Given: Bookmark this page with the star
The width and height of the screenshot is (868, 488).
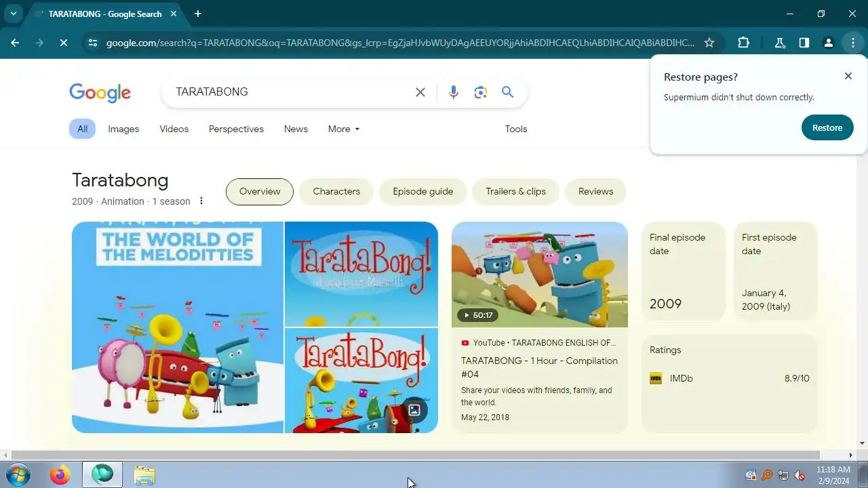Looking at the screenshot, I should [709, 43].
